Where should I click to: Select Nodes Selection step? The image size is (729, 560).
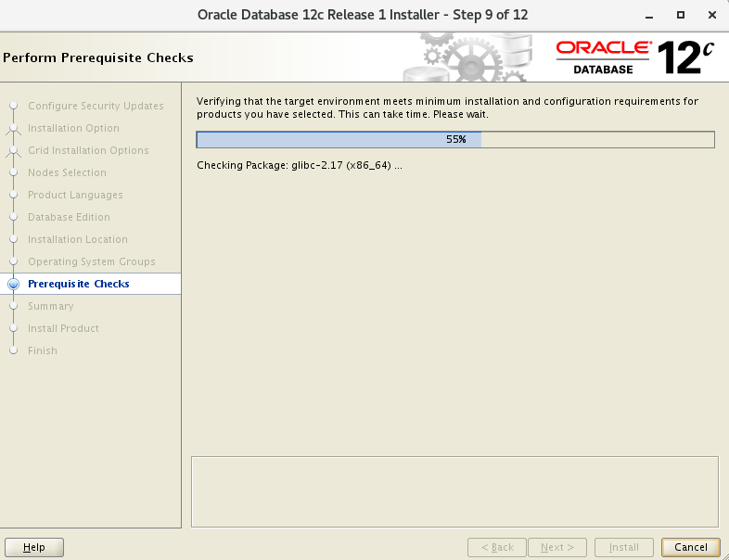67,172
